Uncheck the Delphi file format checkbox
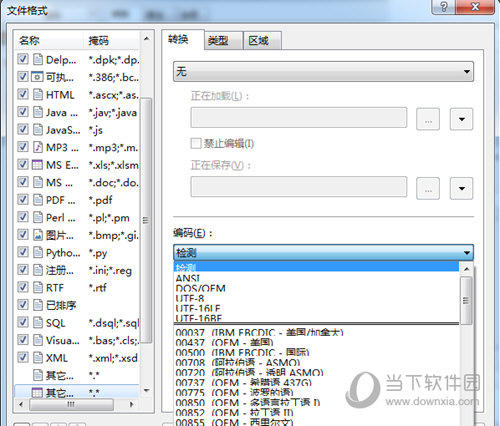This screenshot has width=500, height=426. tap(23, 59)
